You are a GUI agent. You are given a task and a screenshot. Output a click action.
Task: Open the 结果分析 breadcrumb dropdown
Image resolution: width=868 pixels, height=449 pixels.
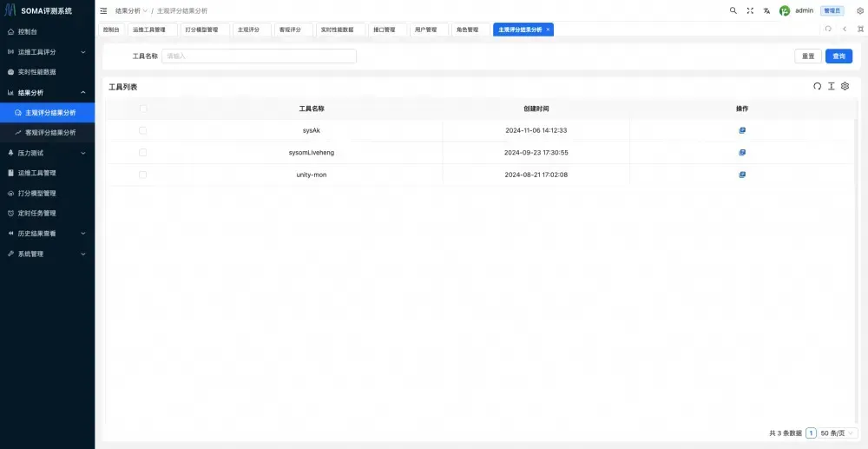(131, 10)
